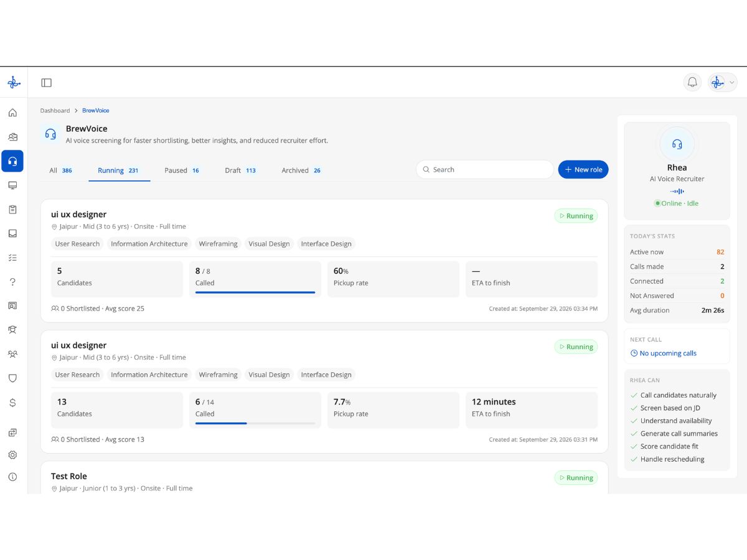
Task: Select the Running tab
Action: [x=119, y=170]
